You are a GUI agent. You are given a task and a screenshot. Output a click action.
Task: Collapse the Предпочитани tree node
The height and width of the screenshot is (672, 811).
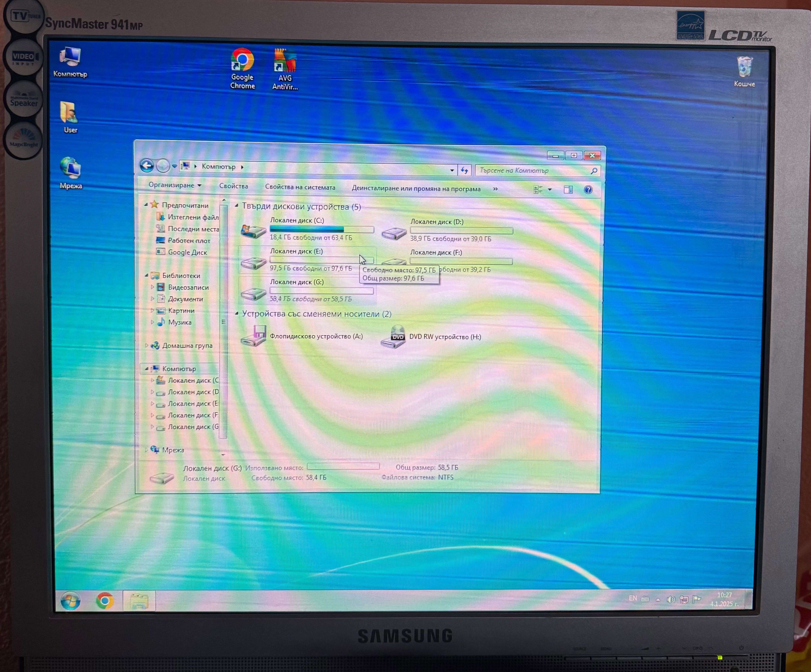tap(146, 205)
